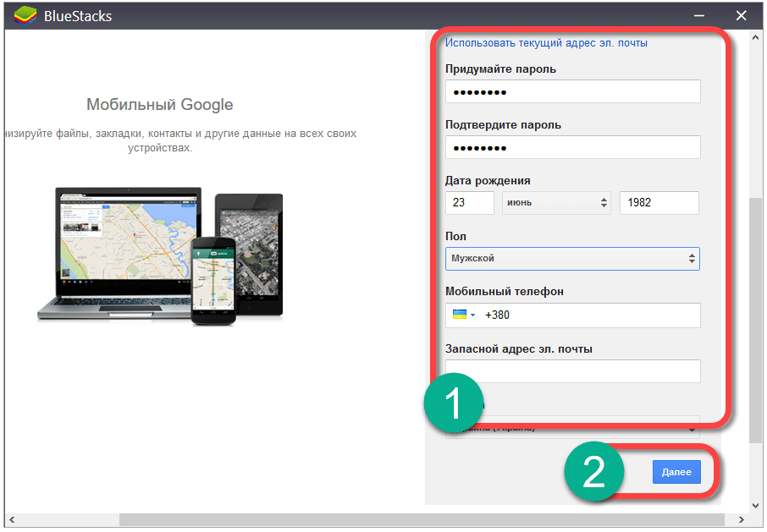This screenshot has width=767, height=532.
Task: Close the BlueStacks window
Action: [x=741, y=15]
